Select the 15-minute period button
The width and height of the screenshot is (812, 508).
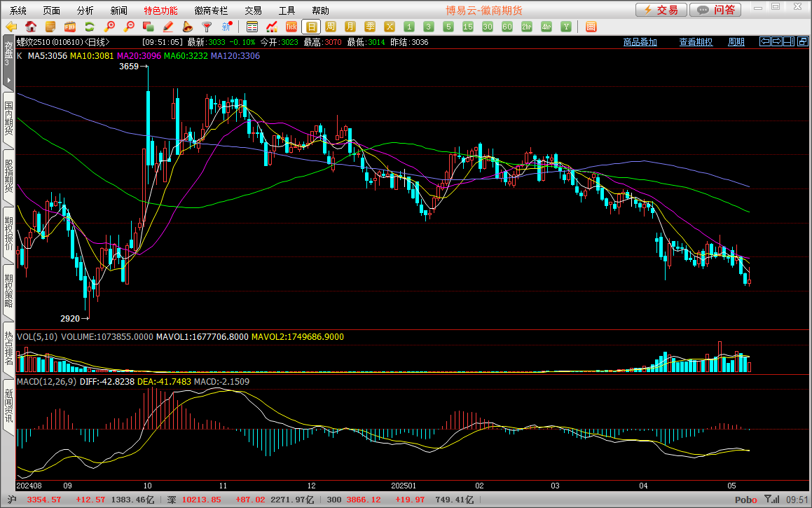tap(468, 27)
